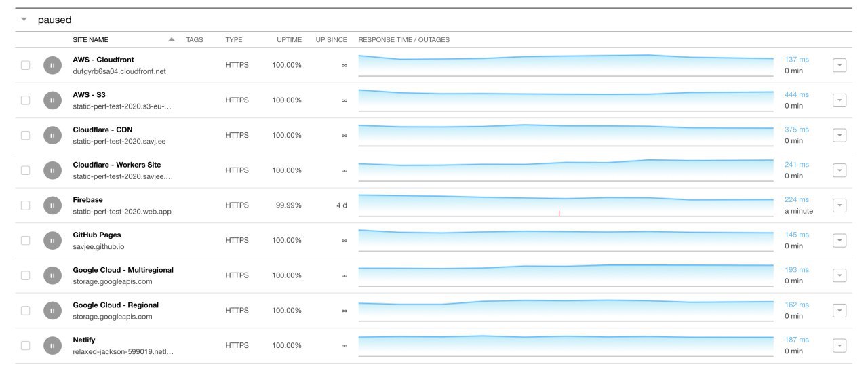Click the pause icon for Google Cloud - Multiregional

[52, 275]
